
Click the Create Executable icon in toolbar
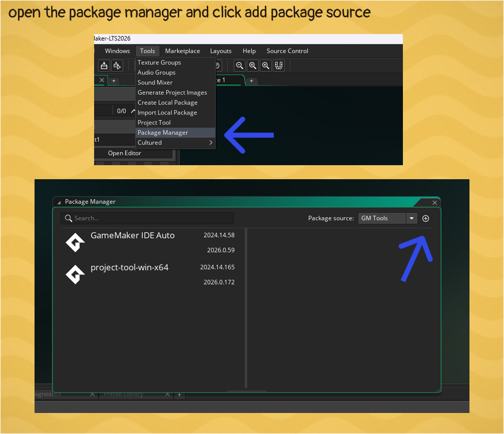(x=104, y=66)
